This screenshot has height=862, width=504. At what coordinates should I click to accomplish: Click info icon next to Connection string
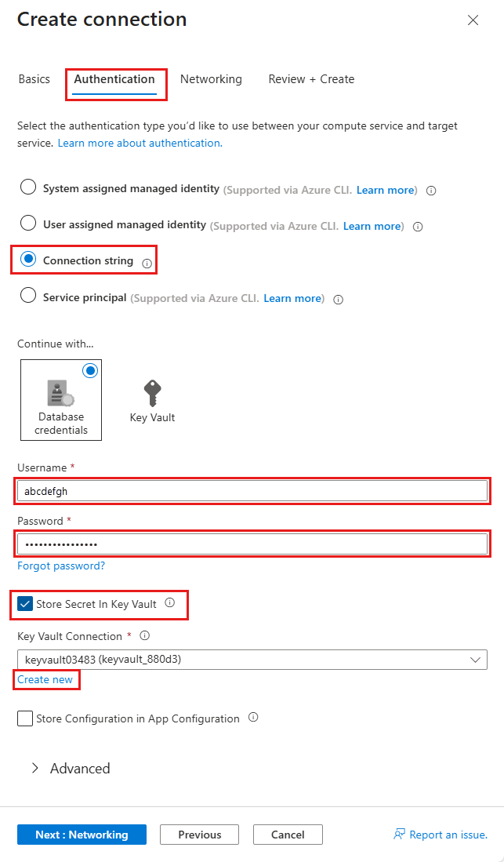coord(147,264)
